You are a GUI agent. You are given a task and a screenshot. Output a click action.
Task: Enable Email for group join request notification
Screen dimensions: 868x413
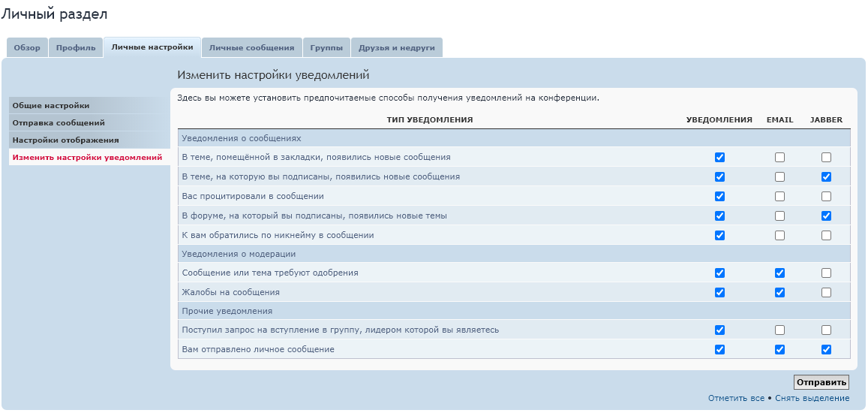coord(779,330)
